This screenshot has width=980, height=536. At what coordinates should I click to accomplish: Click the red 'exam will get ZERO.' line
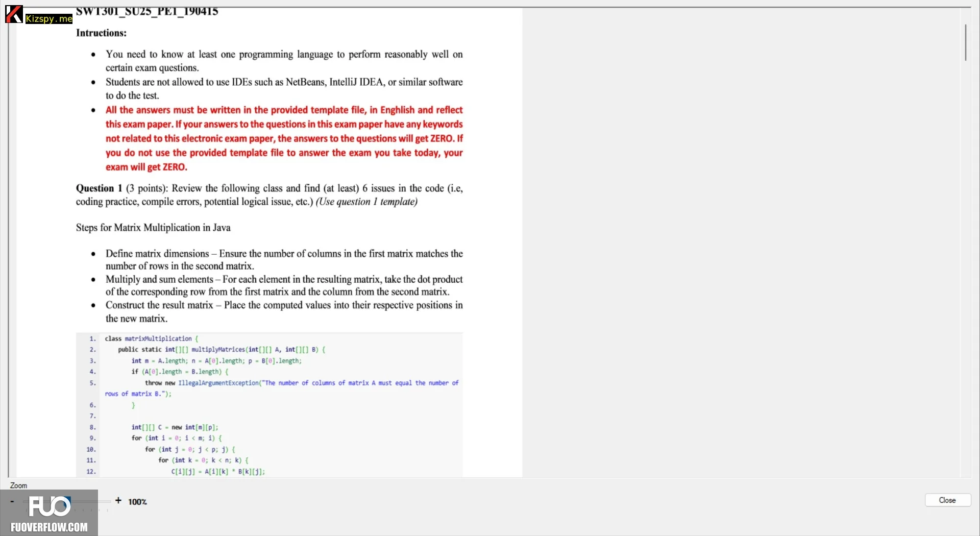[x=146, y=167]
